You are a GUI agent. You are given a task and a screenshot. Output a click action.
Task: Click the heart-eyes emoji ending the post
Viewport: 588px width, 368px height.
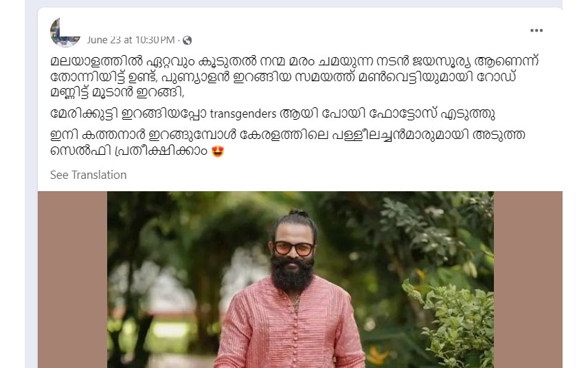pos(218,151)
